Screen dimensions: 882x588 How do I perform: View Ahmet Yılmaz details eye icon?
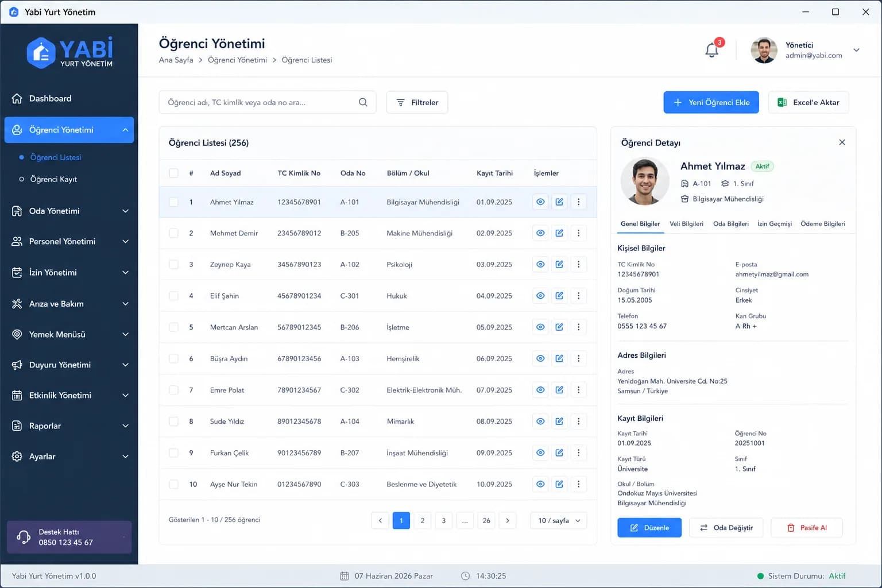pyautogui.click(x=540, y=202)
